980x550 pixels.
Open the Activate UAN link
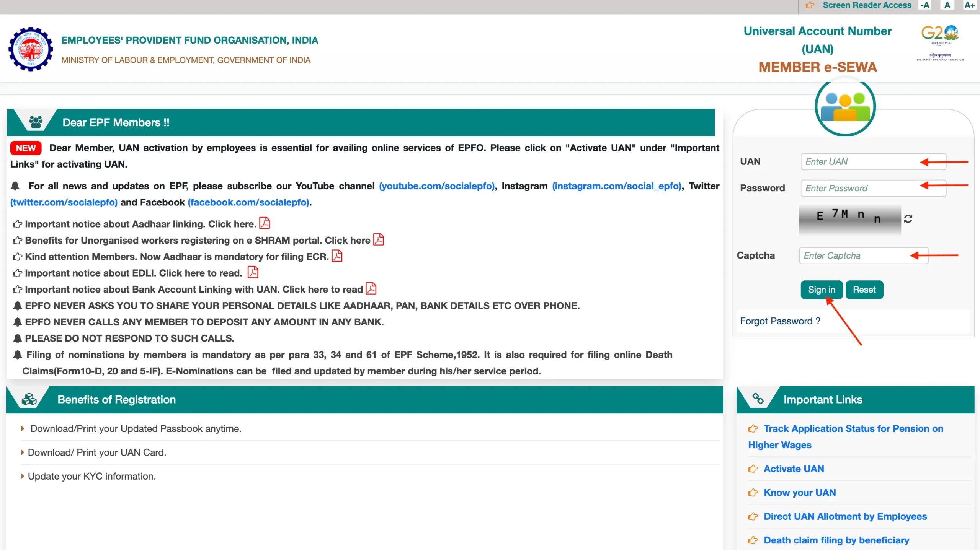[x=794, y=469]
